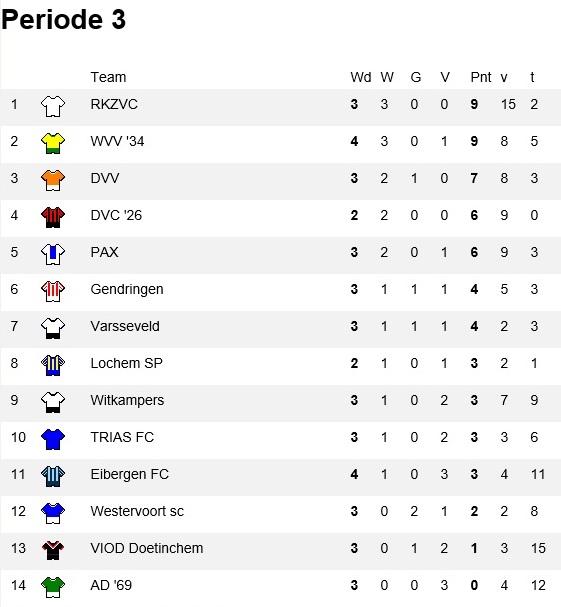Image resolution: width=561 pixels, height=607 pixels.
Task: Click the Pnt column header
Action: 481,77
